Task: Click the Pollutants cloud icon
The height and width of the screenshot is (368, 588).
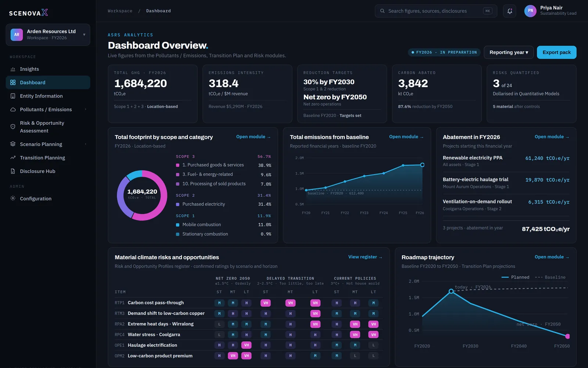Action: [x=13, y=110]
